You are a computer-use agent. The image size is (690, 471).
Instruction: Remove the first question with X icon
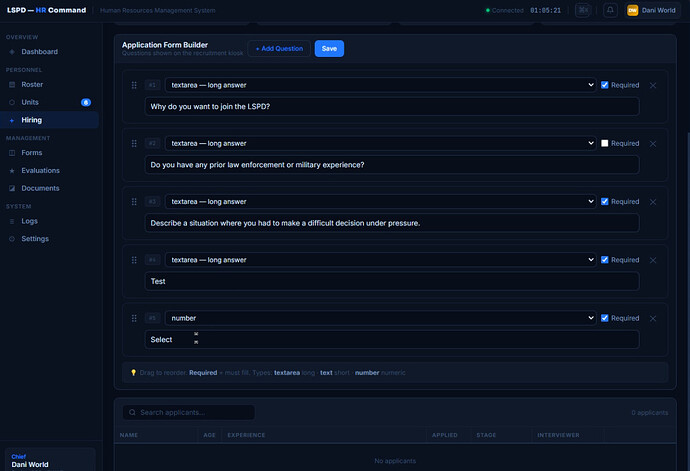pyautogui.click(x=653, y=85)
